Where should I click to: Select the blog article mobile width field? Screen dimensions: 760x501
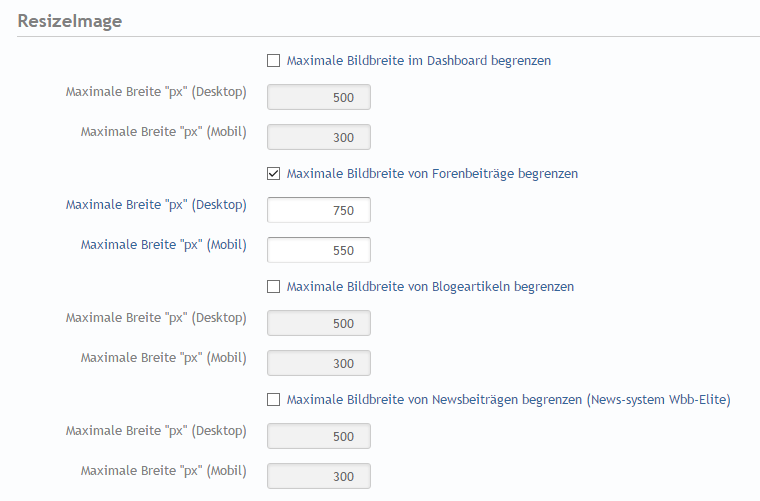point(319,363)
